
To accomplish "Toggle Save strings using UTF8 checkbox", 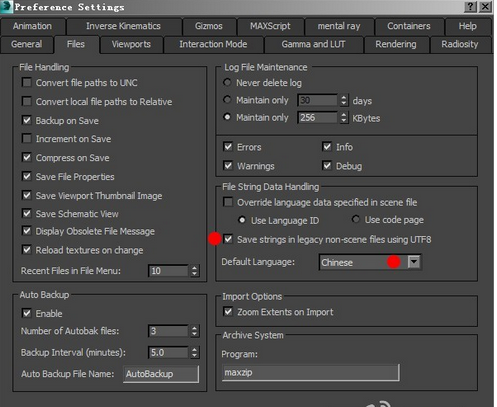I will (x=228, y=239).
